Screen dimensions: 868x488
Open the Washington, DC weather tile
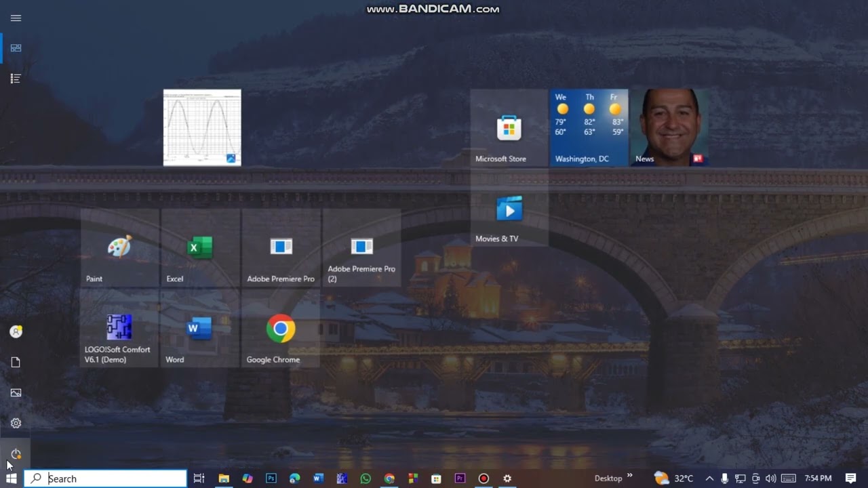coord(589,127)
